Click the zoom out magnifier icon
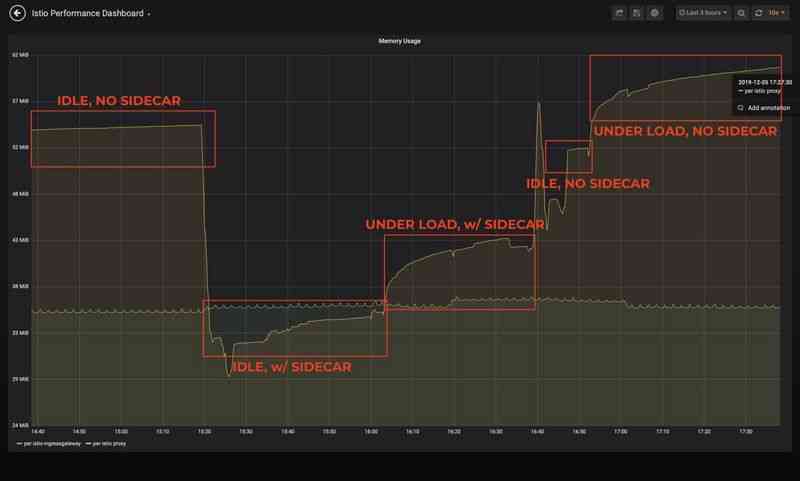This screenshot has width=800, height=481. click(x=741, y=13)
